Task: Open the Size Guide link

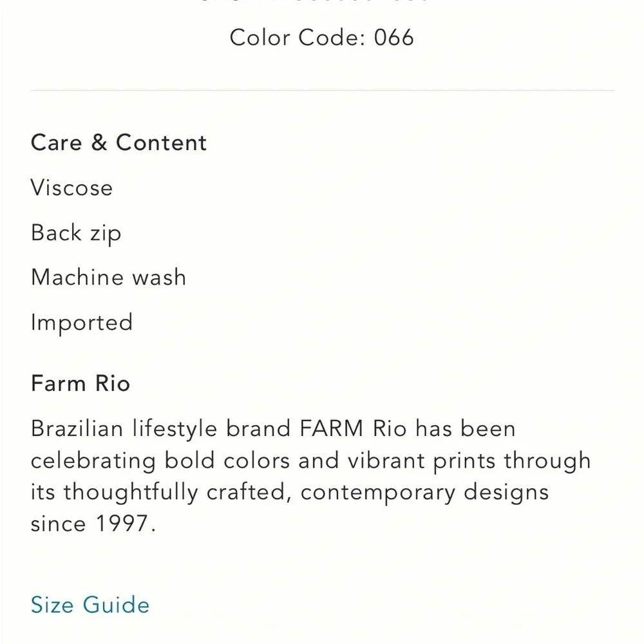Action: coord(90,605)
